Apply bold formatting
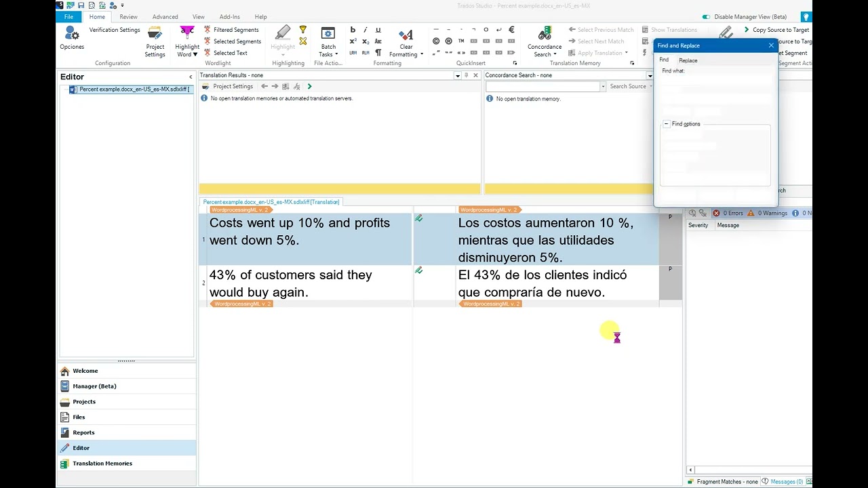868x488 pixels. coord(353,30)
